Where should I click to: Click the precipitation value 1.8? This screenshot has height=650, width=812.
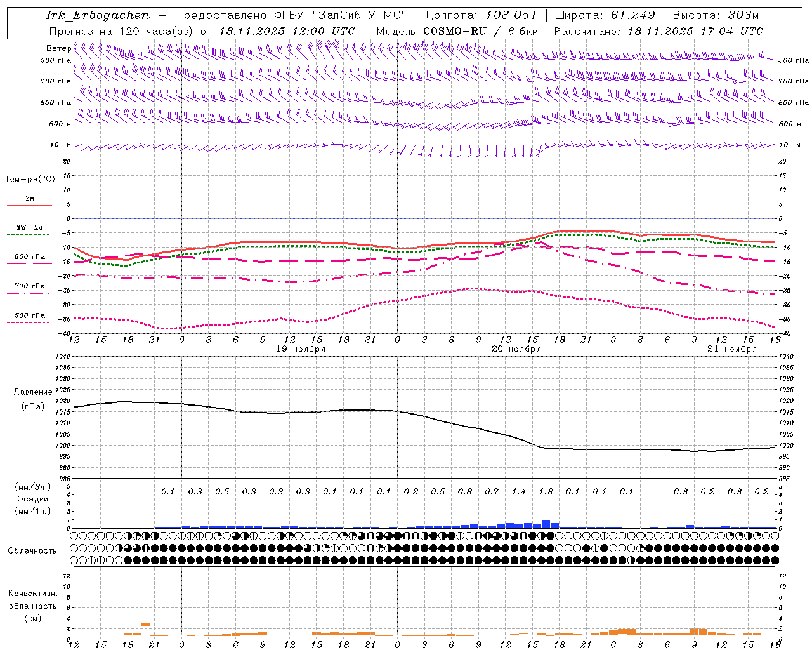click(x=546, y=492)
